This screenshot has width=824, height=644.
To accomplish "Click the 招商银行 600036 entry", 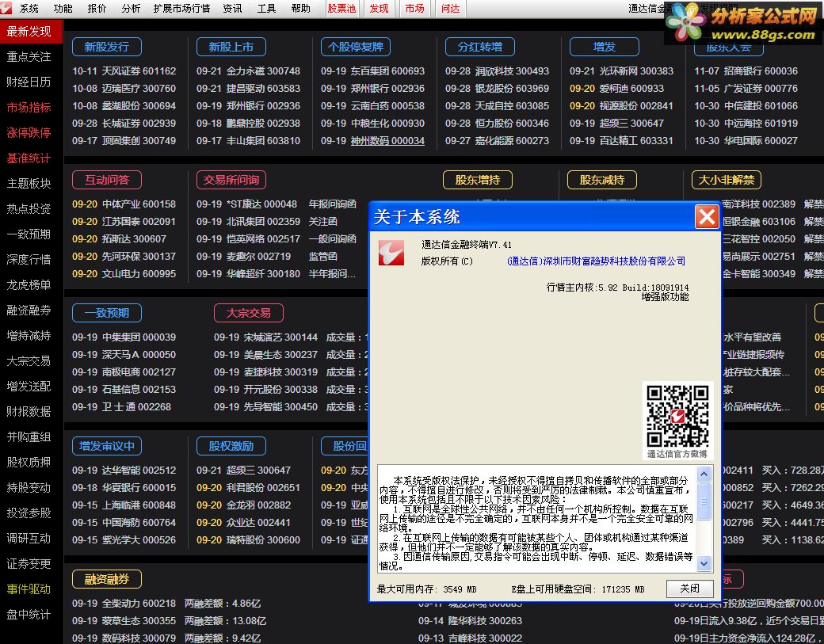I will [x=746, y=71].
